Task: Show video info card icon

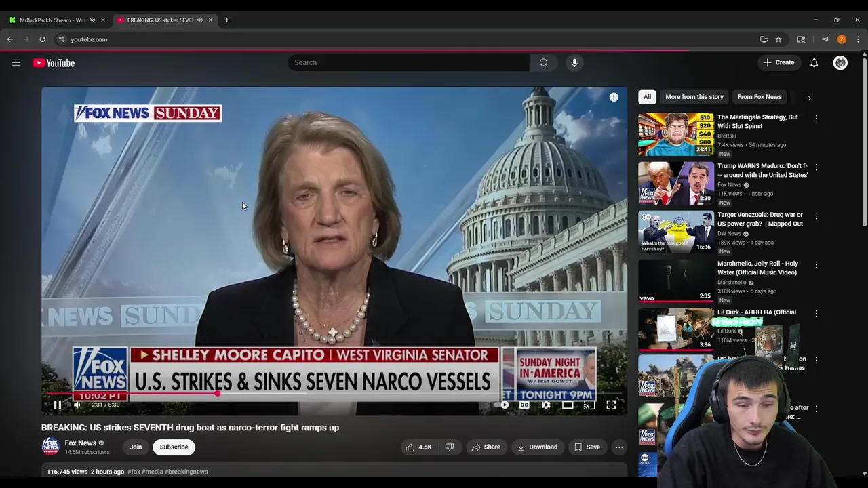Action: pyautogui.click(x=614, y=98)
